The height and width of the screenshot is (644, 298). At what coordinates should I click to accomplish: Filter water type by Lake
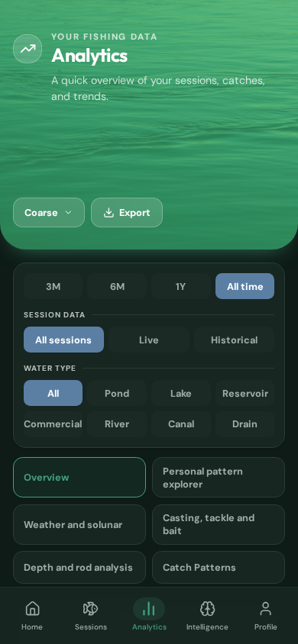tap(181, 393)
